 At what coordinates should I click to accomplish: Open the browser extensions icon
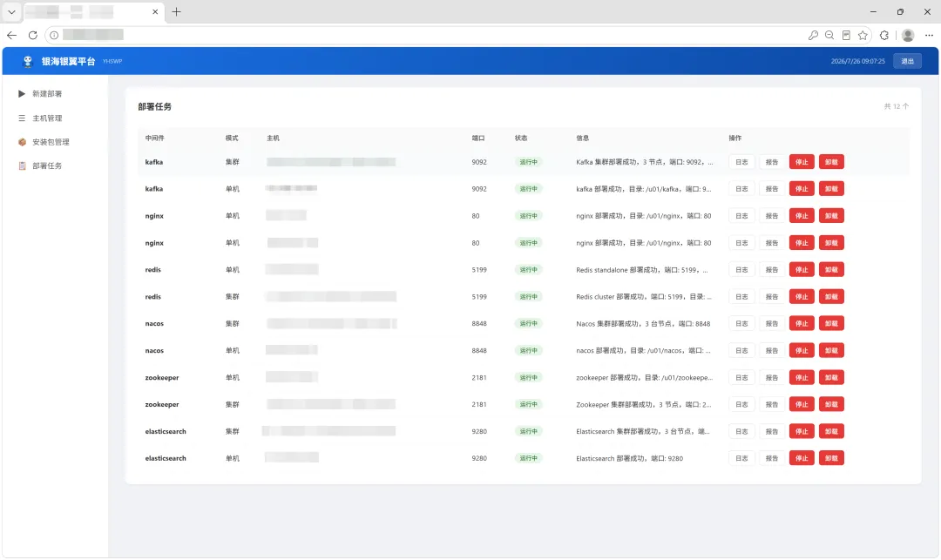point(884,36)
